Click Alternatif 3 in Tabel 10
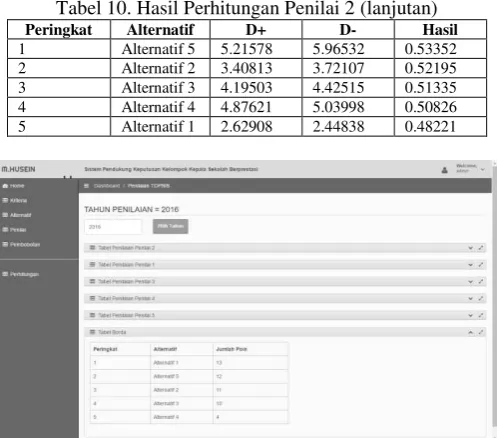This screenshot has height=438, width=497. pos(158,88)
